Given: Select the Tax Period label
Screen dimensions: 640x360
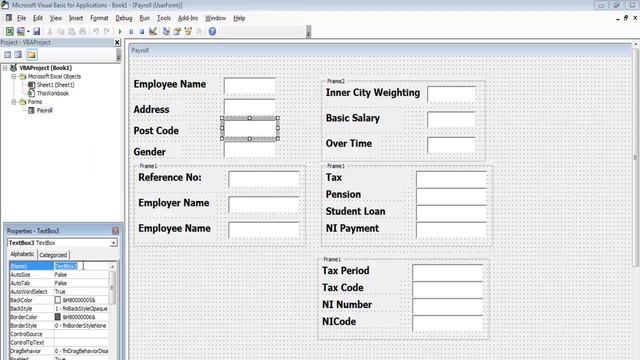Looking at the screenshot, I should pyautogui.click(x=346, y=271).
